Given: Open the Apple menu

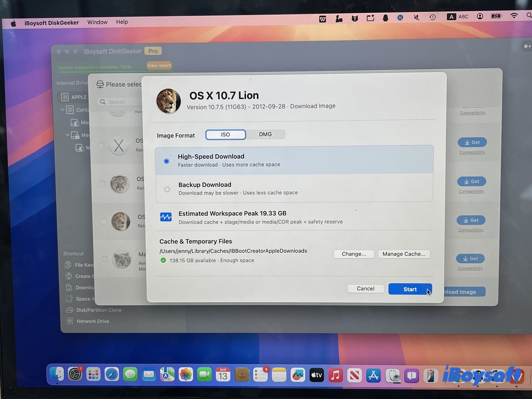Looking at the screenshot, I should 13,23.
